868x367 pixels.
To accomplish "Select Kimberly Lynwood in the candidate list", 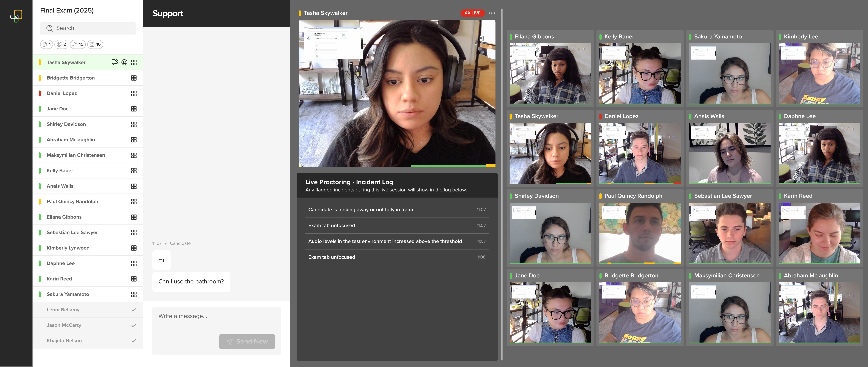I will pyautogui.click(x=88, y=248).
